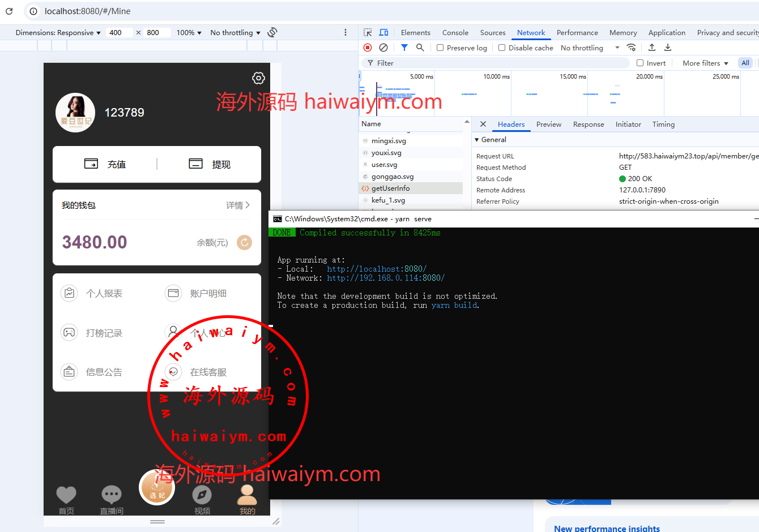Switch to the Console tab
This screenshot has width=759, height=532.
(x=455, y=33)
